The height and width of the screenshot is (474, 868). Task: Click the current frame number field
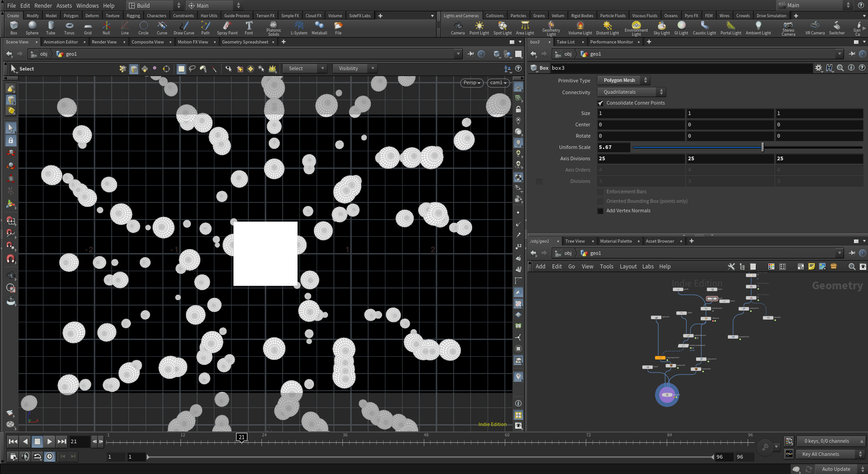79,441
